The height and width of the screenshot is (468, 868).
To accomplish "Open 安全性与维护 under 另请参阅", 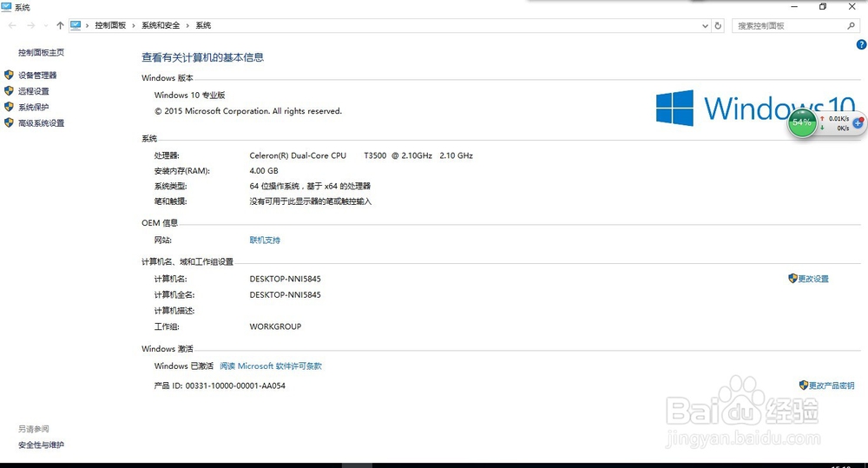I will pyautogui.click(x=41, y=445).
